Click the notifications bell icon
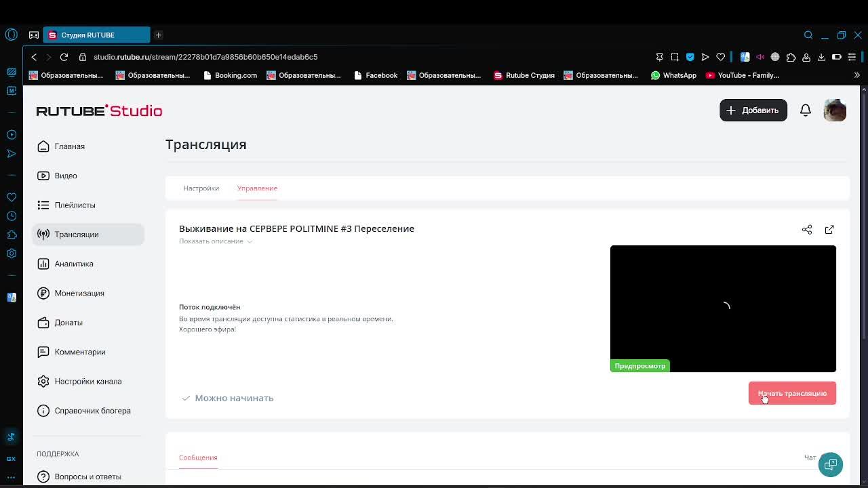The image size is (868, 488). pos(806,110)
